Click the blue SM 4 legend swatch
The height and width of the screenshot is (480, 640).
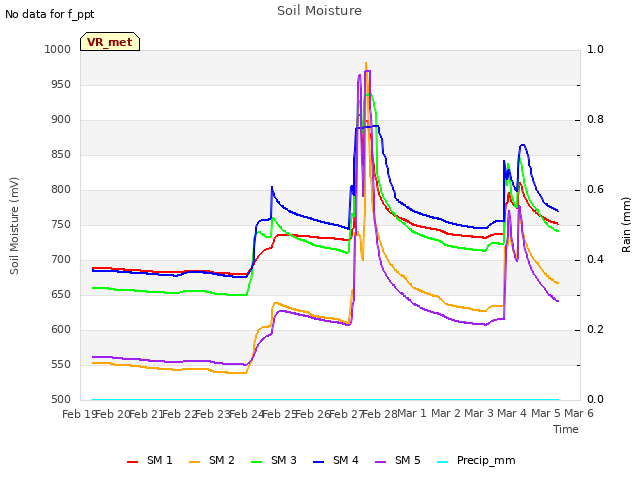pyautogui.click(x=319, y=462)
